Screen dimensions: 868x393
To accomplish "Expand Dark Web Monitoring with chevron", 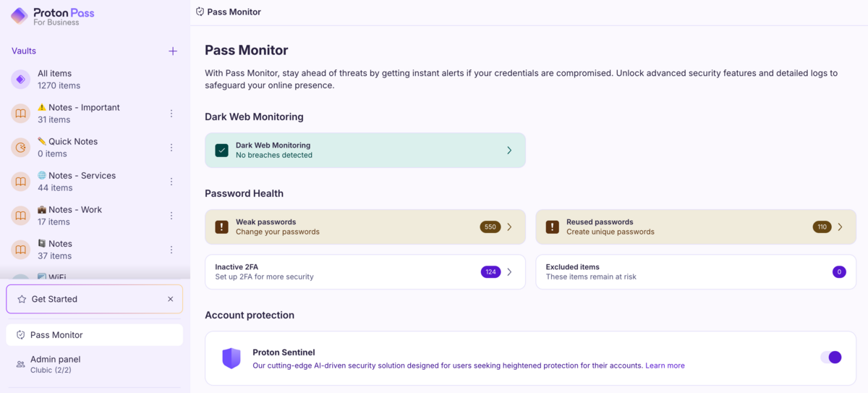I will point(509,151).
